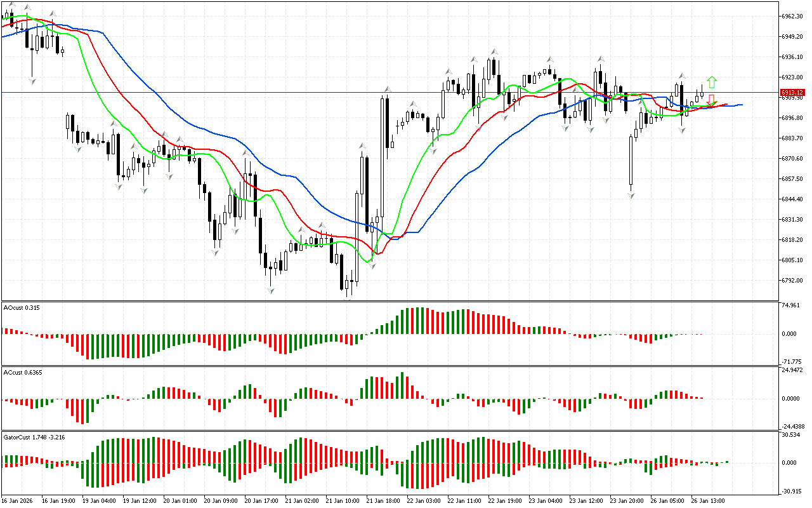Select the blue Alligator line's right end
812x508 pixels.
pos(741,105)
